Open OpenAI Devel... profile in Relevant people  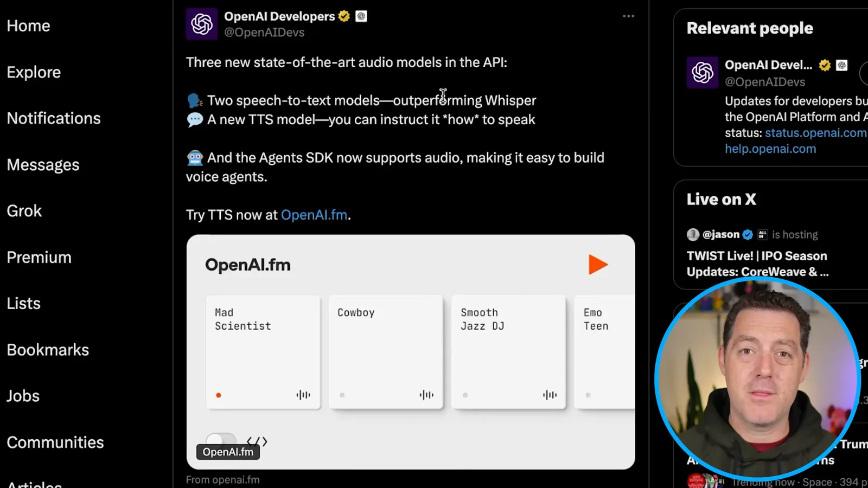[x=768, y=65]
